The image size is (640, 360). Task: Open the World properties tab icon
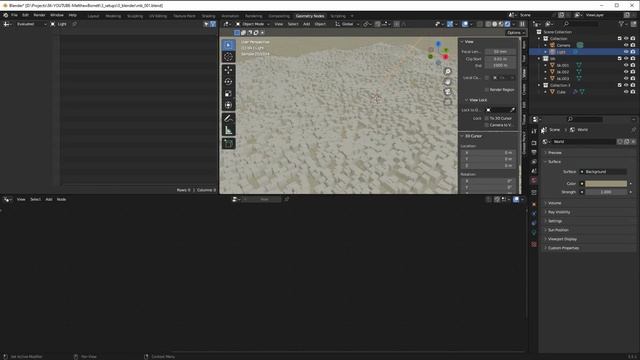point(534,180)
